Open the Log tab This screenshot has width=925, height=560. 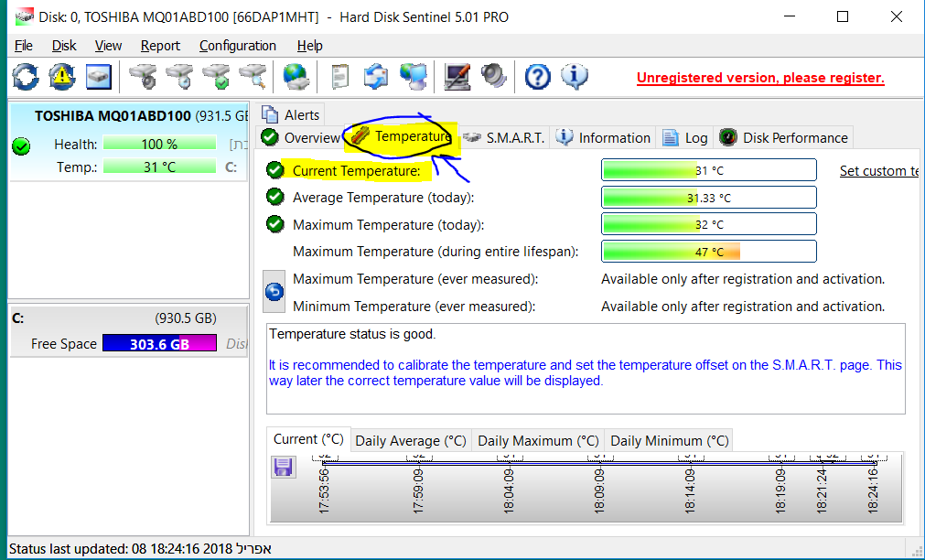(685, 137)
